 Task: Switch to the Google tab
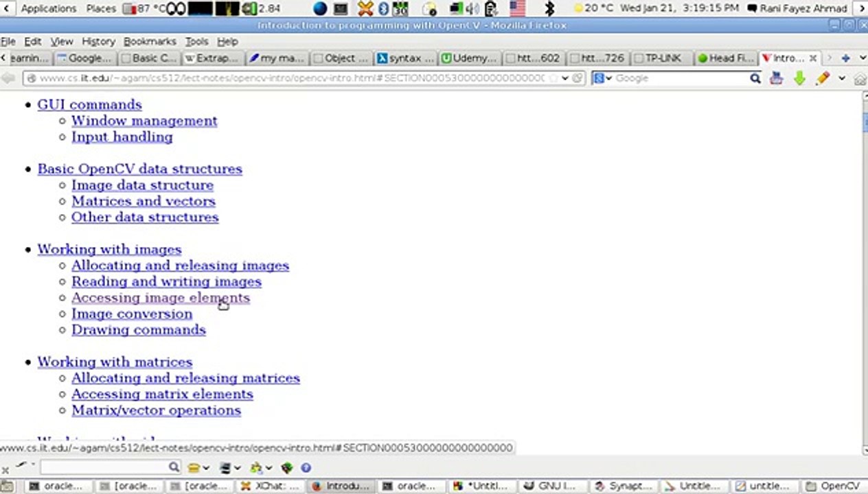coord(84,58)
